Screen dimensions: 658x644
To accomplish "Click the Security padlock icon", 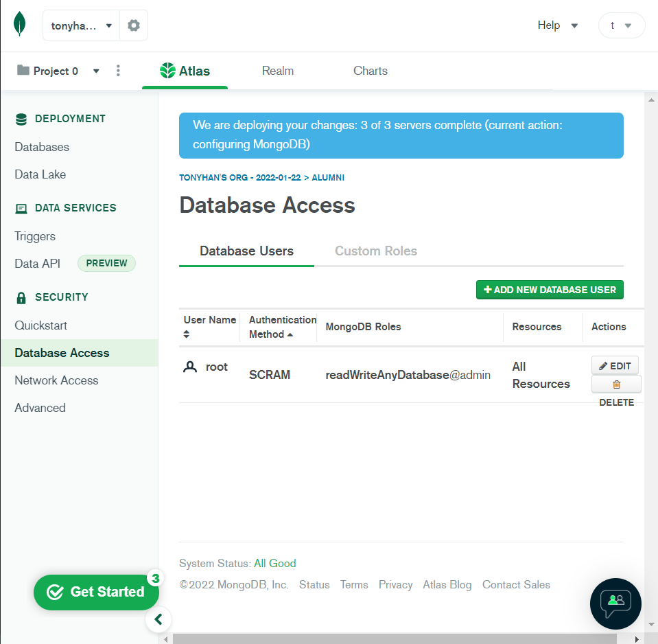I will (21, 298).
